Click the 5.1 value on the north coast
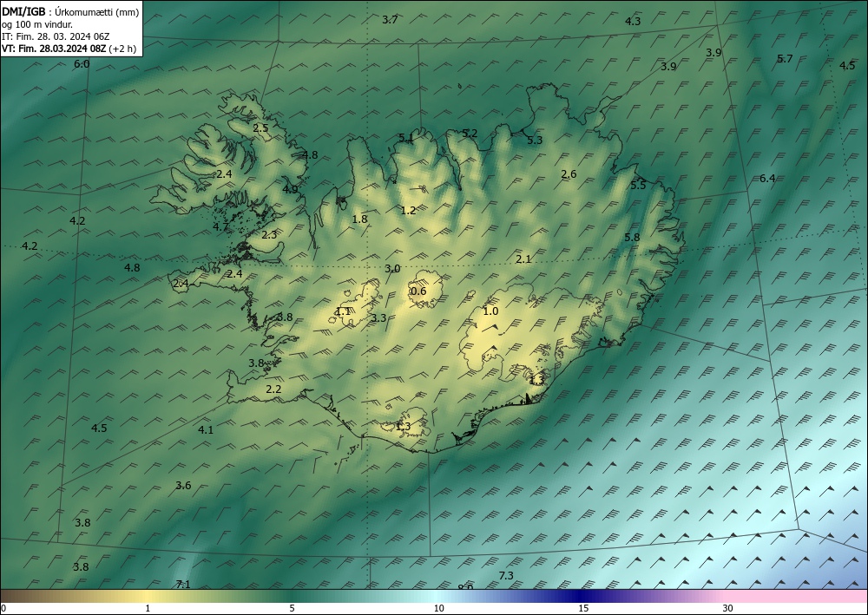The height and width of the screenshot is (615, 868). pyautogui.click(x=405, y=138)
